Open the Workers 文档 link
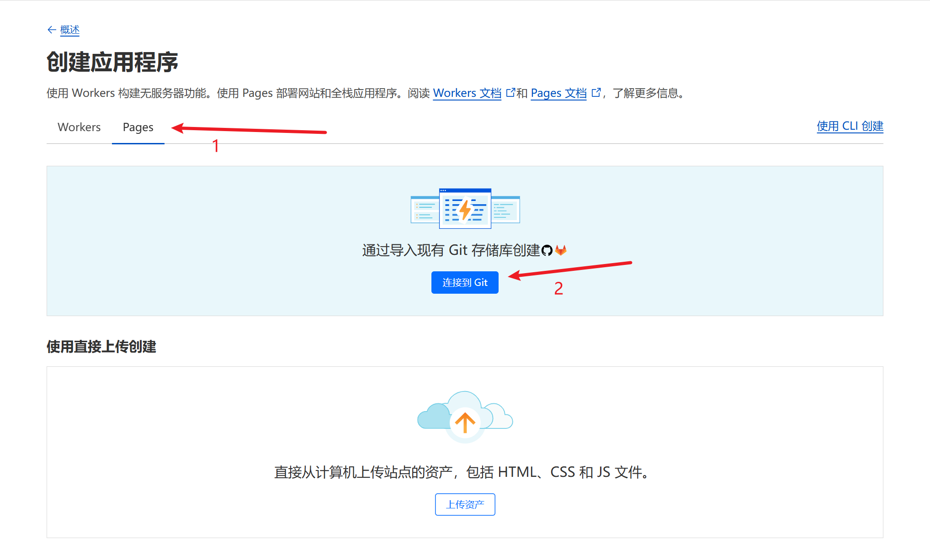 pyautogui.click(x=467, y=93)
